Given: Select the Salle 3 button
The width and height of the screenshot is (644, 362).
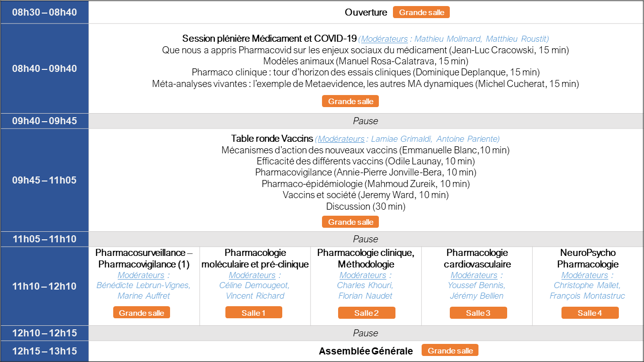Looking at the screenshot, I should pyautogui.click(x=478, y=313).
